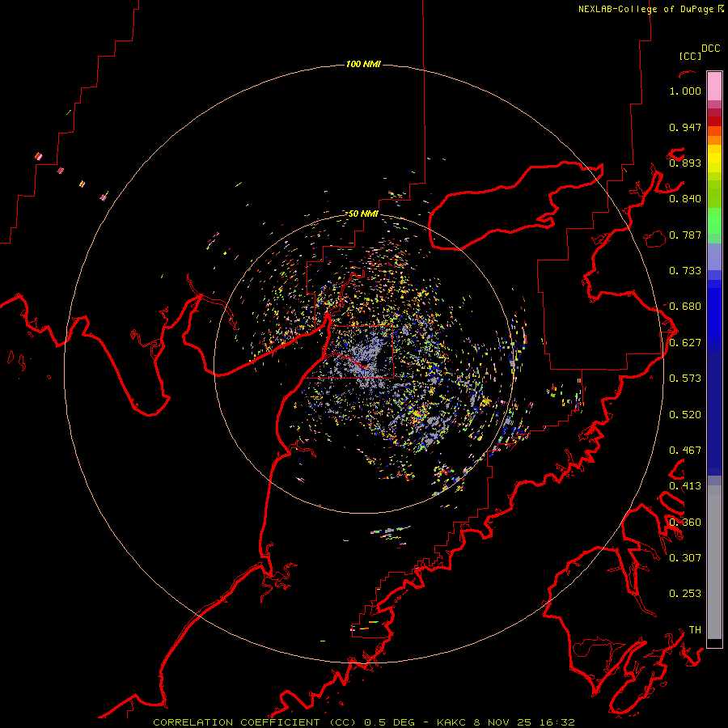Image resolution: width=728 pixels, height=728 pixels.
Task: Select the 0.680 scale value
Action: pyautogui.click(x=685, y=307)
